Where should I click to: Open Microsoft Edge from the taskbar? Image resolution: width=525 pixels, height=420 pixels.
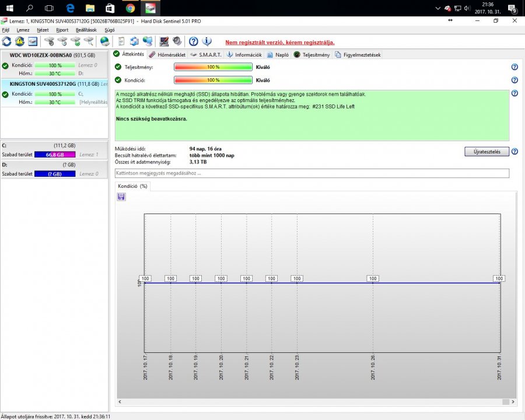click(69, 8)
